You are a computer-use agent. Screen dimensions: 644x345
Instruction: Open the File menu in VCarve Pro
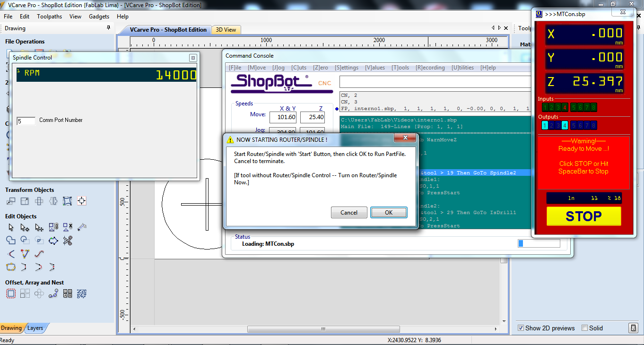click(8, 16)
